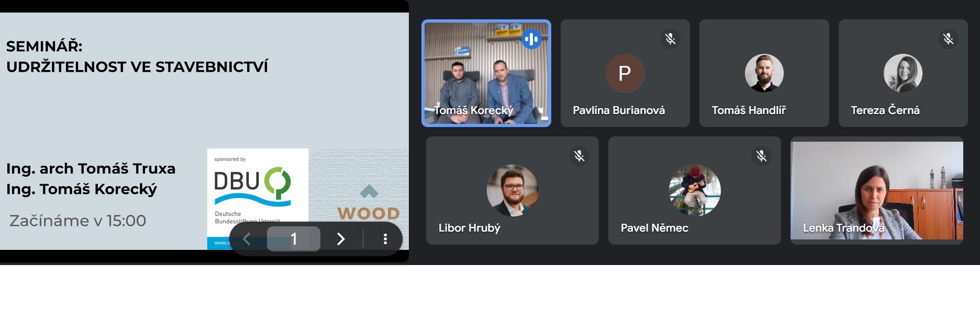This screenshot has width=980, height=333.
Task: Click Libor Hrubý's muted microphone icon
Action: pyautogui.click(x=579, y=156)
